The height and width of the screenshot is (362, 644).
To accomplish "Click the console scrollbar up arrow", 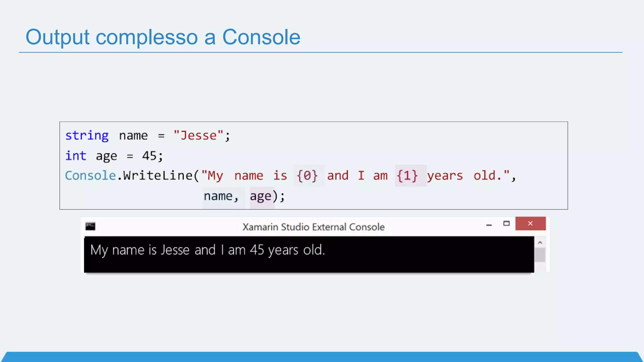I will (x=540, y=242).
